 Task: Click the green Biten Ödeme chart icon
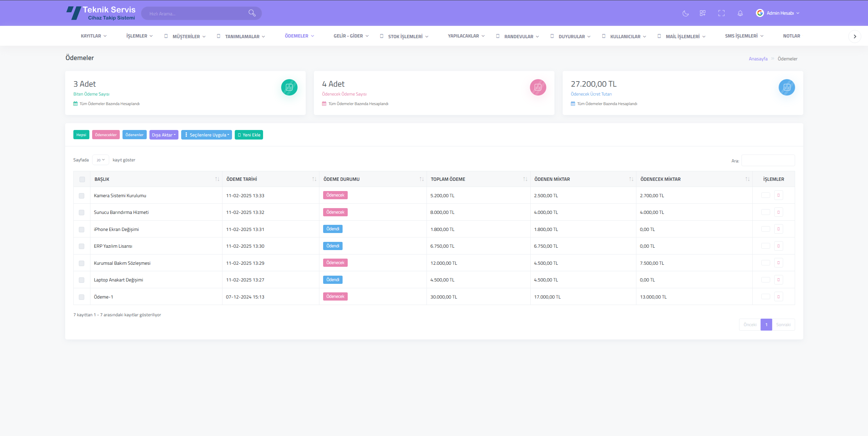[x=289, y=87]
